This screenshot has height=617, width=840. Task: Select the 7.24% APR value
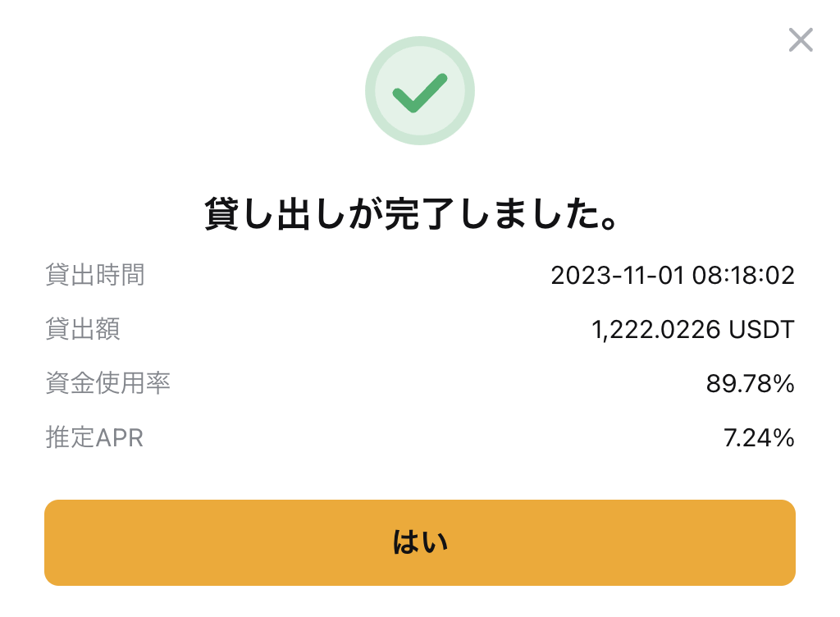click(x=759, y=438)
